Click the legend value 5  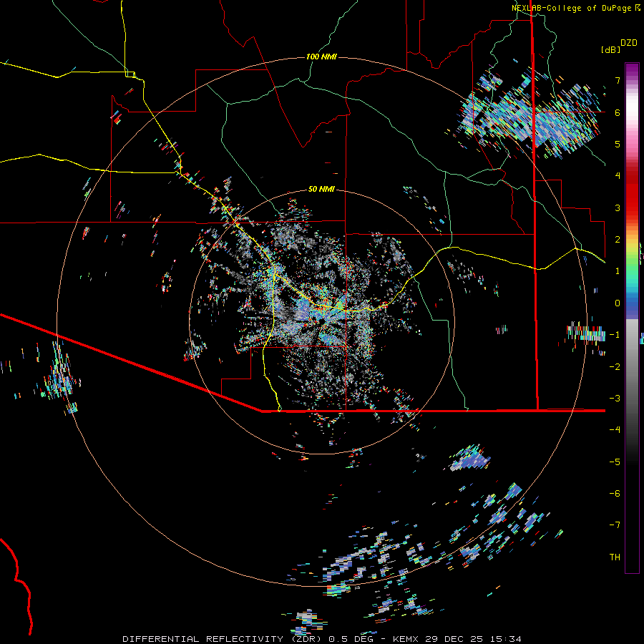click(x=618, y=144)
